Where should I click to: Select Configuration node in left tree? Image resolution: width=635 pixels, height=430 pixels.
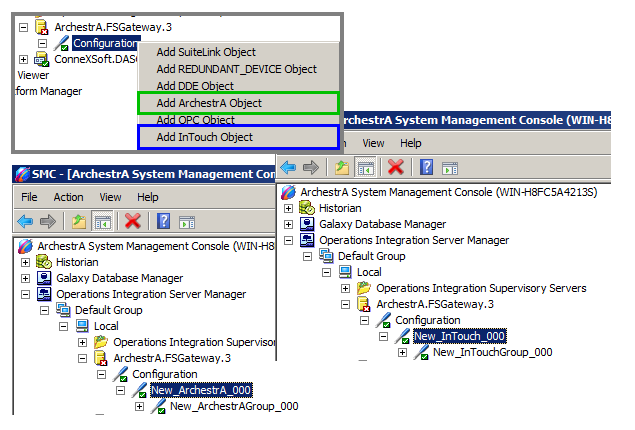[165, 374]
